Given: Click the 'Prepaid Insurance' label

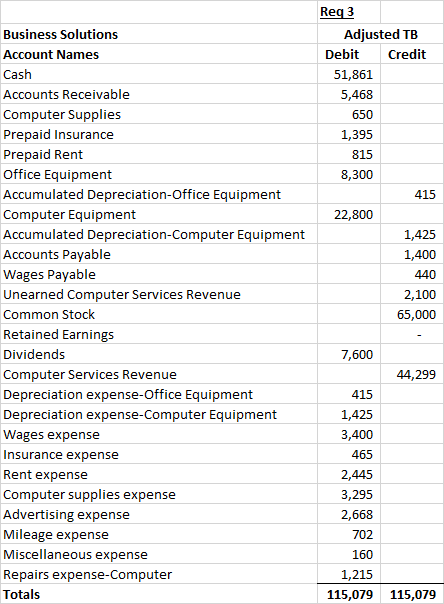Looking at the screenshot, I should (59, 134).
